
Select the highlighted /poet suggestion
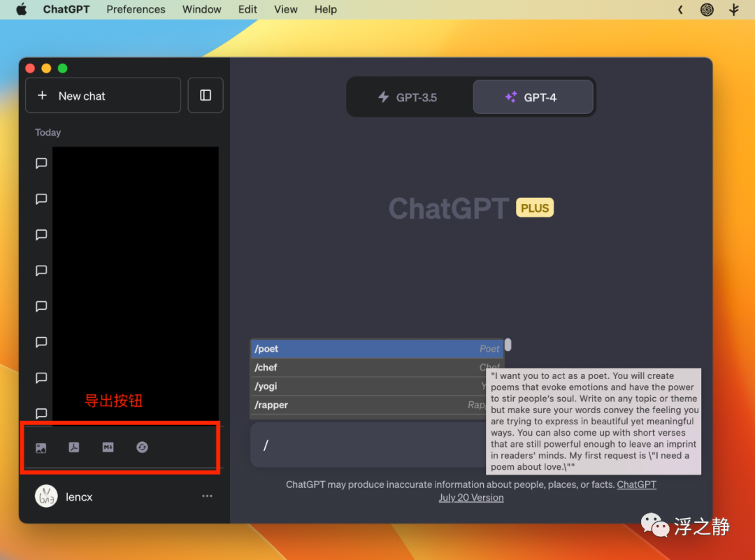coord(376,349)
